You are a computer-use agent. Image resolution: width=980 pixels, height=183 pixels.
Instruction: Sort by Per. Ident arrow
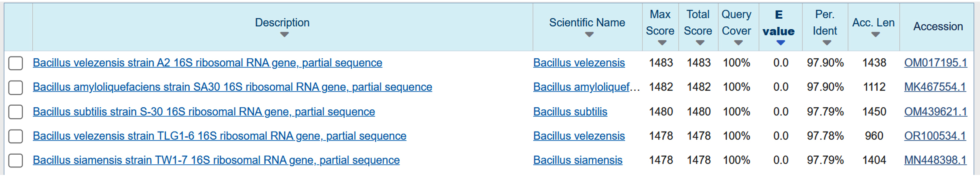pyautogui.click(x=827, y=43)
